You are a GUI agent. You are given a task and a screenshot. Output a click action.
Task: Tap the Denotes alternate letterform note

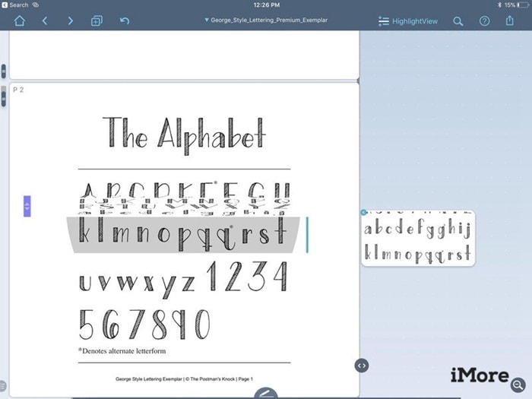coord(122,351)
